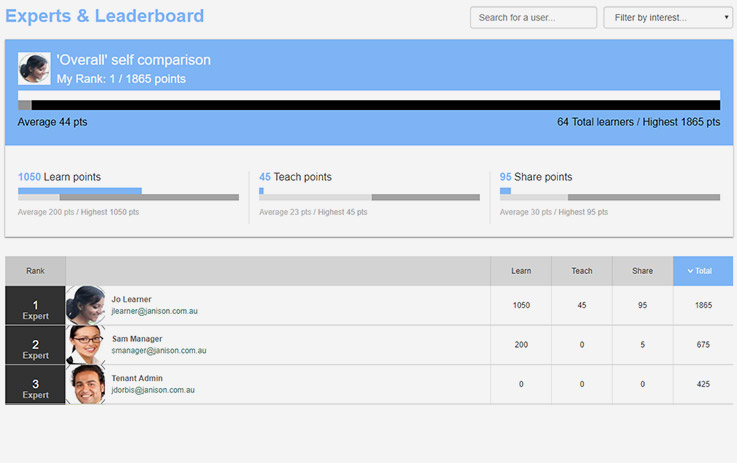Click the 'Search for a user' field
Image resolution: width=737 pixels, height=463 pixels.
click(x=533, y=17)
